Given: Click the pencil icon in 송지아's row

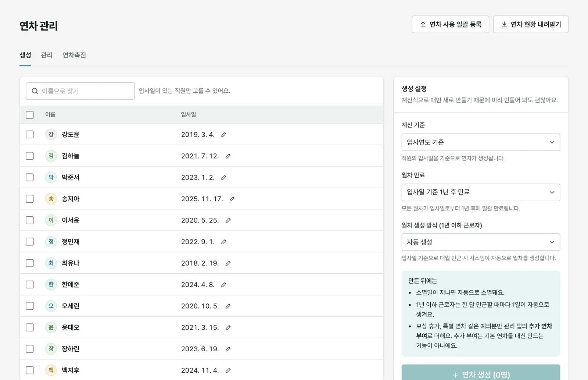Looking at the screenshot, I should pos(232,199).
